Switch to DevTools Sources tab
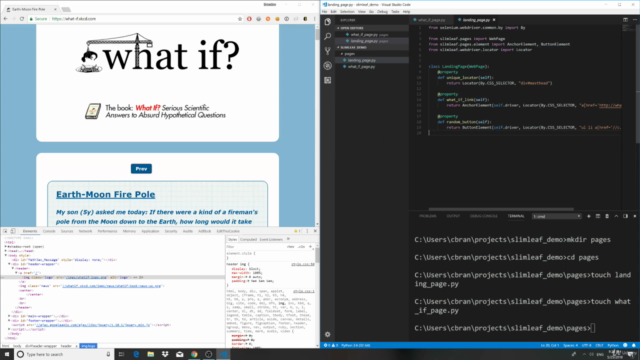The width and height of the screenshot is (640, 360). click(67, 231)
